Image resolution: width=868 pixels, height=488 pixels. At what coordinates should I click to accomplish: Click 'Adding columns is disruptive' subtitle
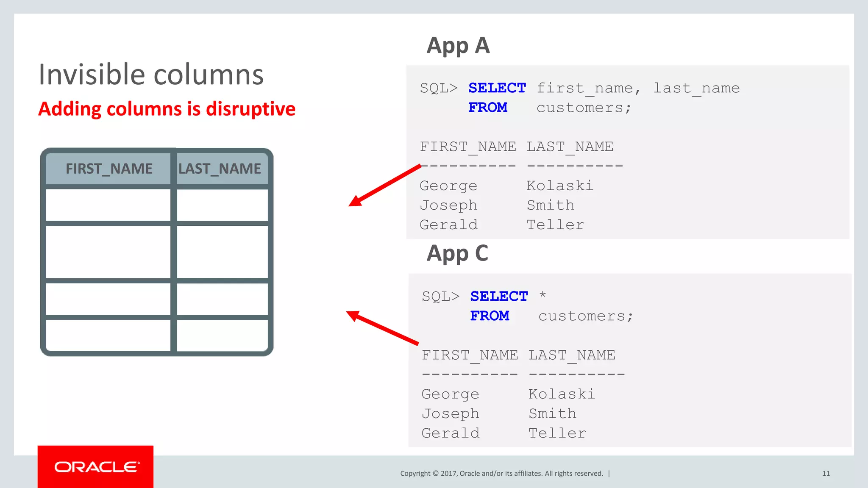coord(167,109)
